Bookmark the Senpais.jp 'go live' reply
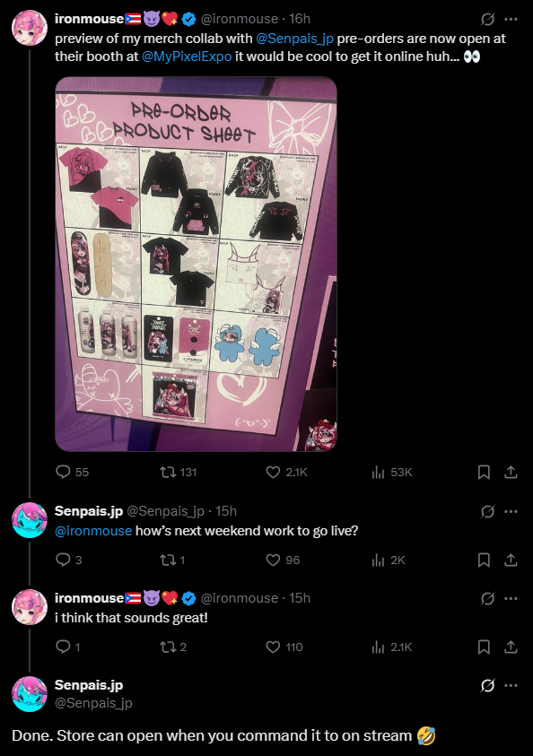 pos(484,560)
